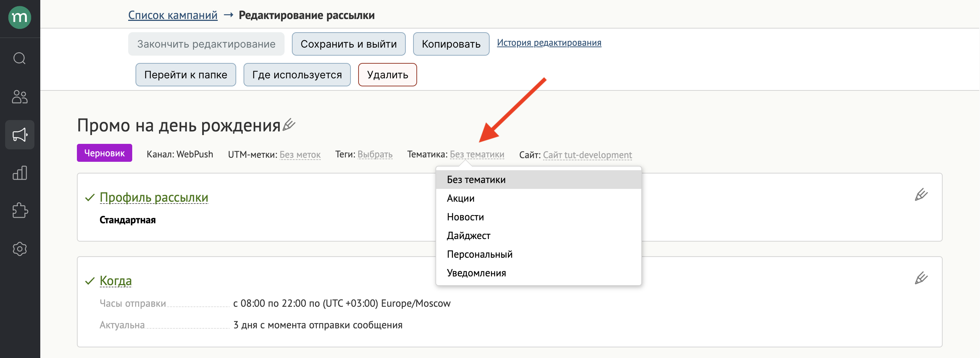Screen dimensions: 980x358
Task: Open the Сайт tut-development dropdown
Action: coord(587,155)
